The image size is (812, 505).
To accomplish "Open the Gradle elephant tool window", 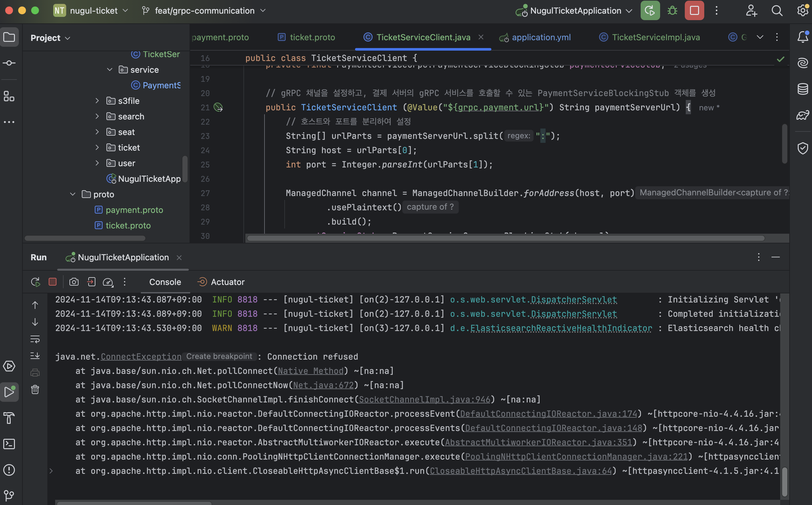I will pos(803,115).
